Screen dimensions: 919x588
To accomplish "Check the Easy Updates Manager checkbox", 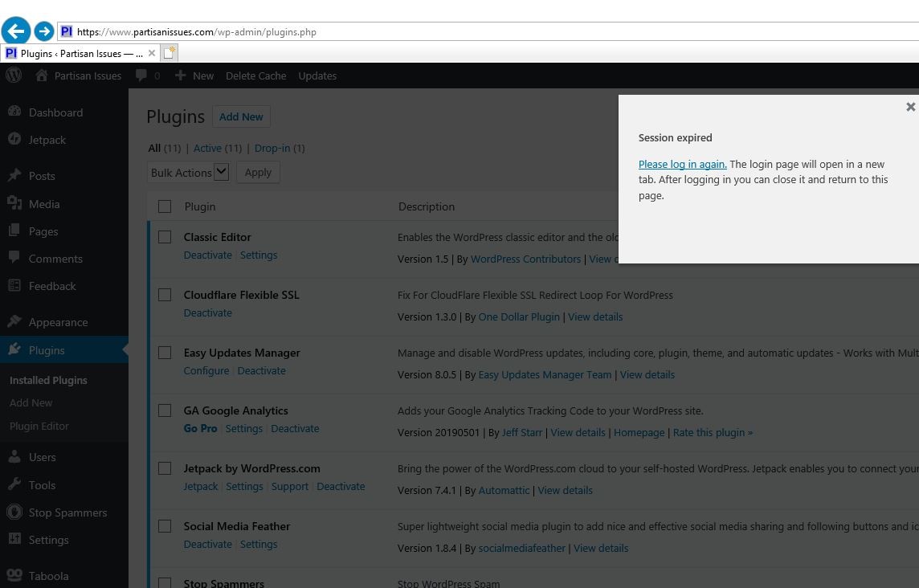I will coord(165,353).
